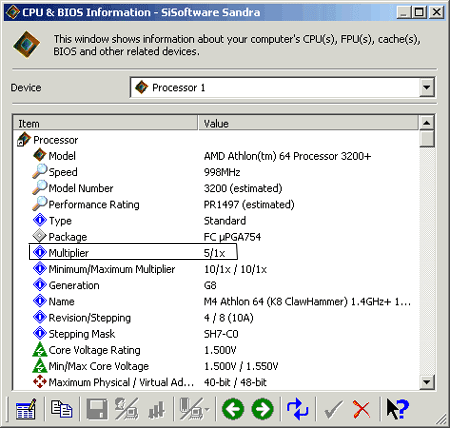Click the scrollbar up arrow

click(x=427, y=123)
